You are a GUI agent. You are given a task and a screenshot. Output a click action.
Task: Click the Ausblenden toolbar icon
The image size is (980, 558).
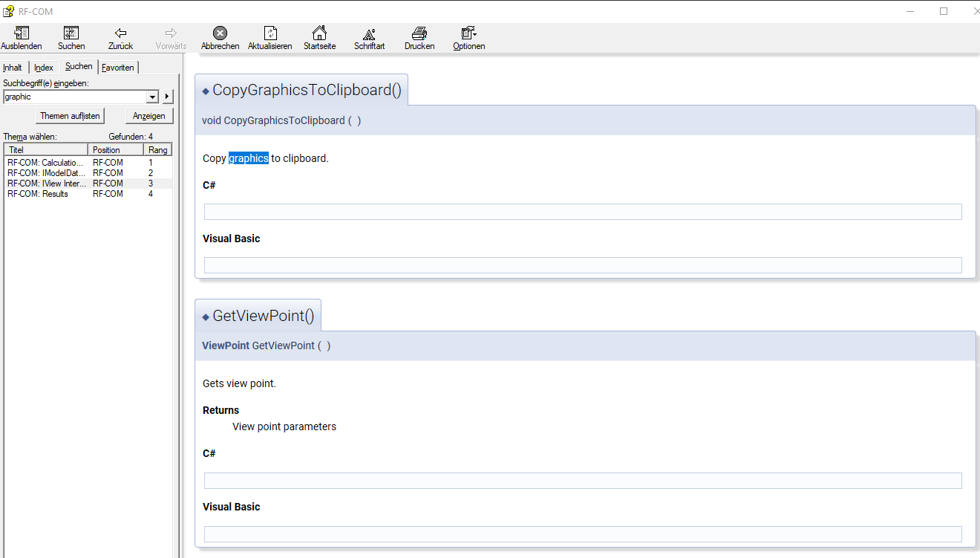point(21,37)
